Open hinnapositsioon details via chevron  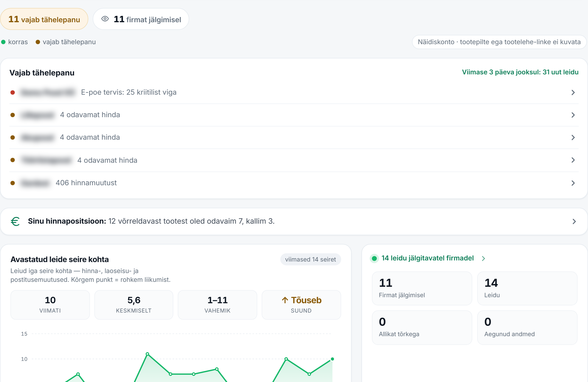574,221
